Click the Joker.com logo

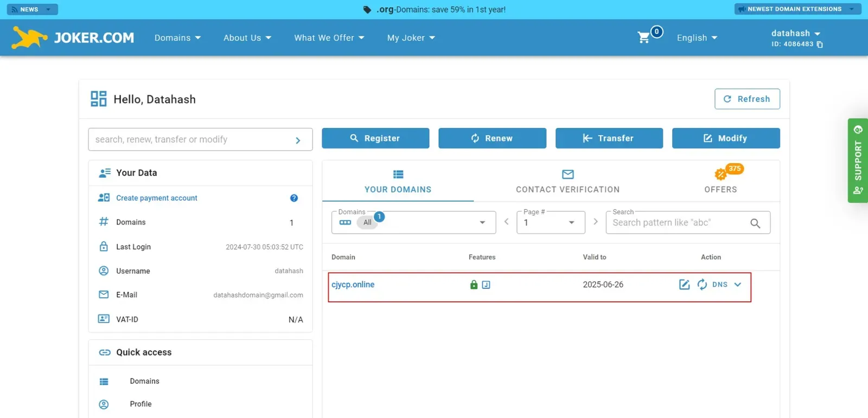pyautogui.click(x=73, y=37)
